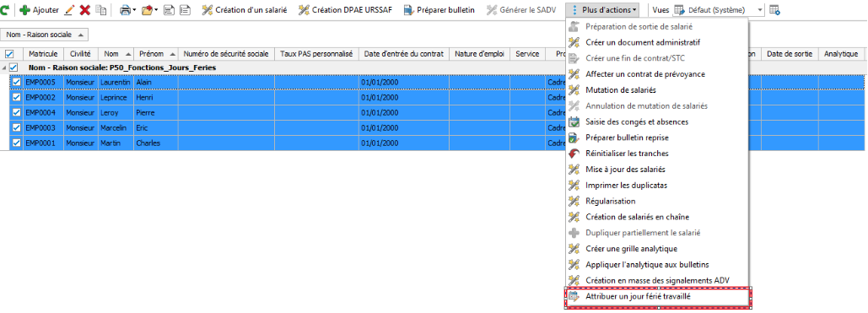The image size is (868, 313).
Task: Click the Nom column header sort arrow
Action: point(128,54)
